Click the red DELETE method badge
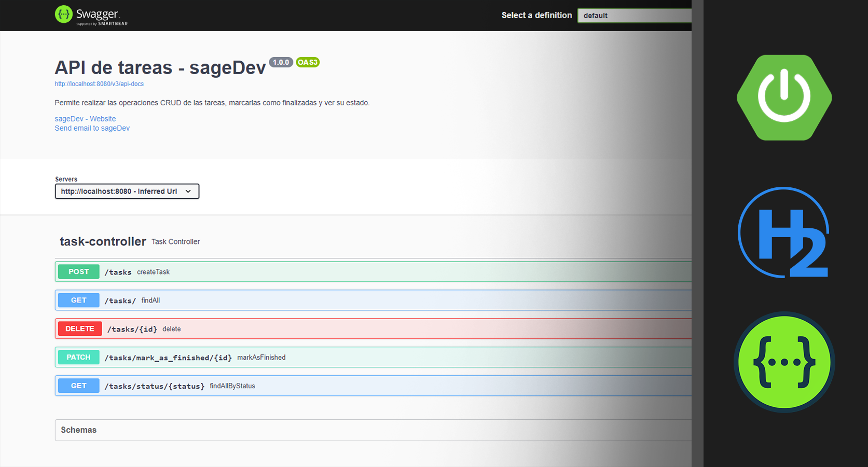 [x=79, y=329]
